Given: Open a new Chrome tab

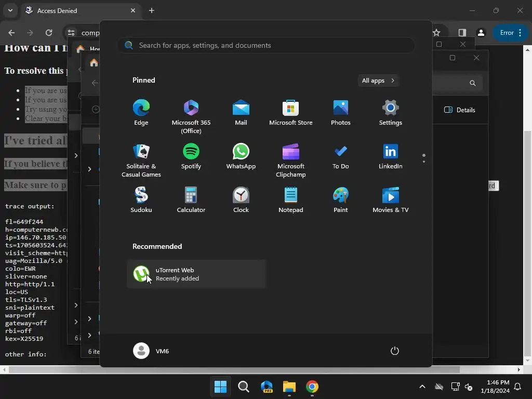Looking at the screenshot, I should [x=152, y=10].
